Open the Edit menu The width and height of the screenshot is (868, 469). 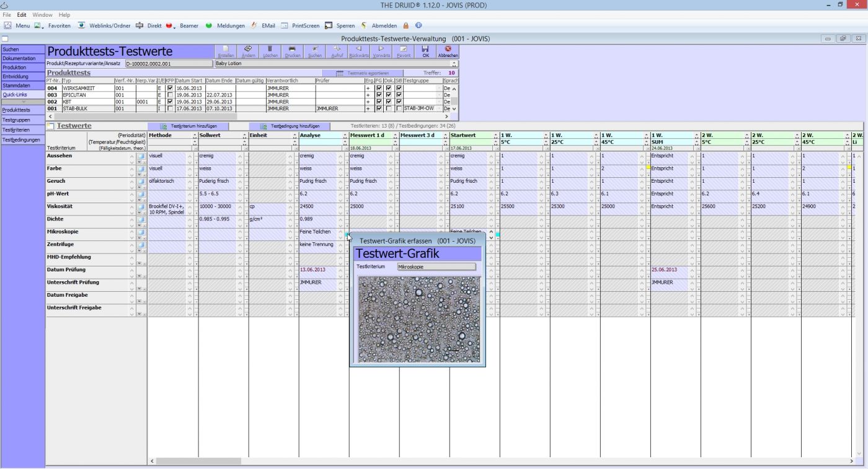pos(22,15)
